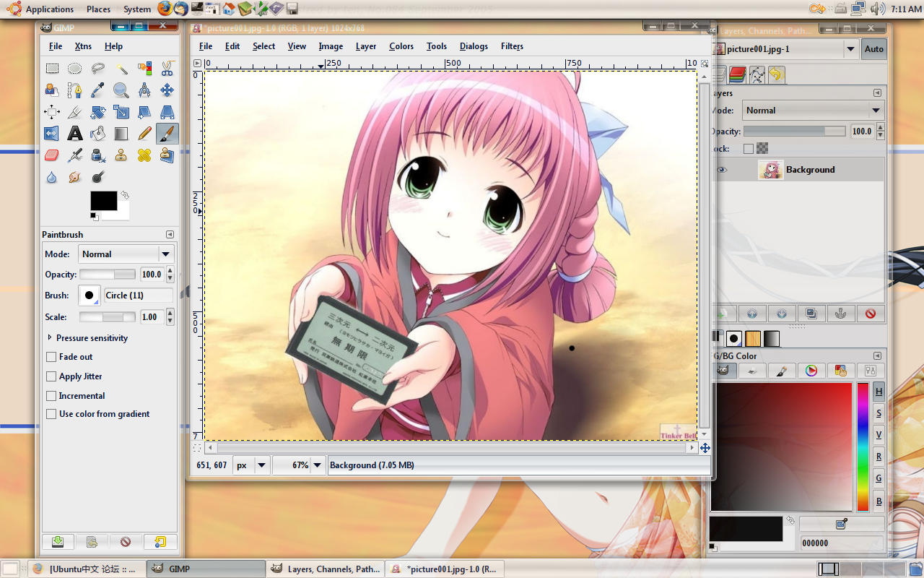
Task: Click the Auto button in Layers dialog
Action: [873, 49]
